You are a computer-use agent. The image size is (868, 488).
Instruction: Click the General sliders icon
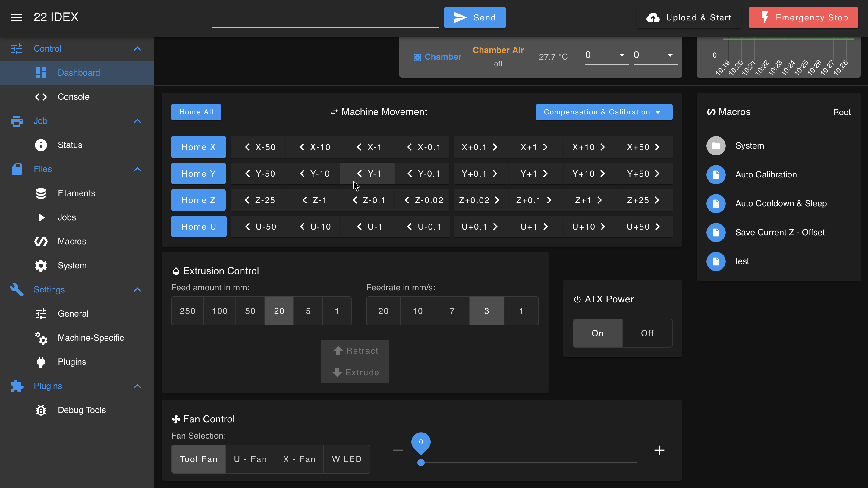click(41, 314)
